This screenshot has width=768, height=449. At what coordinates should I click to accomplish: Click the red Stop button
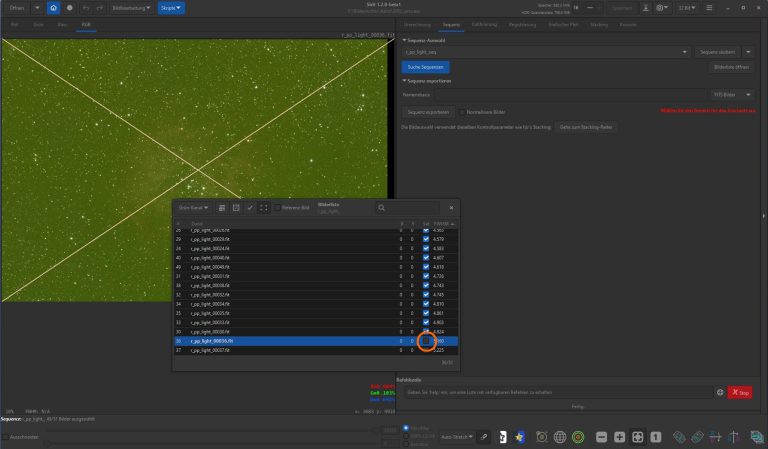pyautogui.click(x=739, y=393)
